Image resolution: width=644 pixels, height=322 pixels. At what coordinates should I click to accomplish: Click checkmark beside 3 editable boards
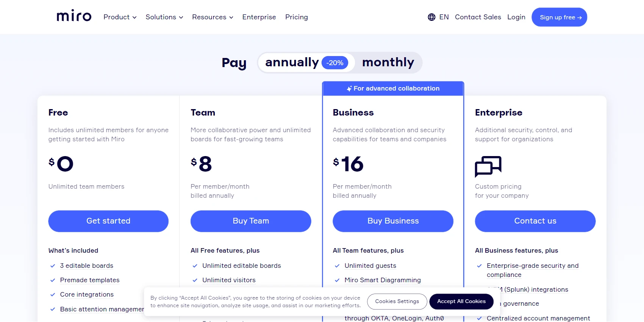pos(53,266)
